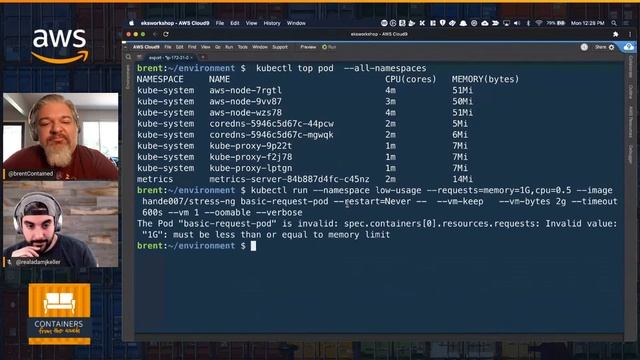
Task: Click the user avatar circle near Share
Action: 584,47
